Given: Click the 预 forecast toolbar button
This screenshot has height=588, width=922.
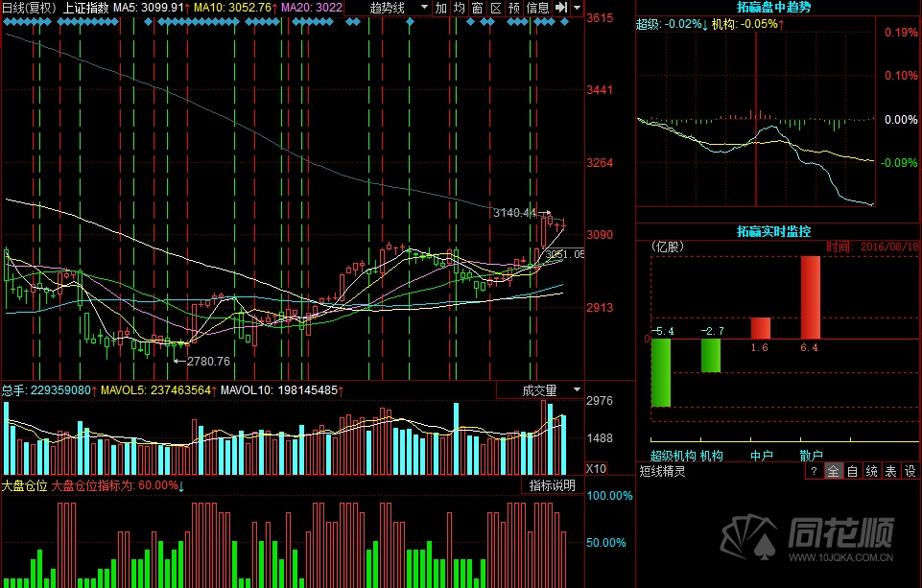Looking at the screenshot, I should (515, 8).
